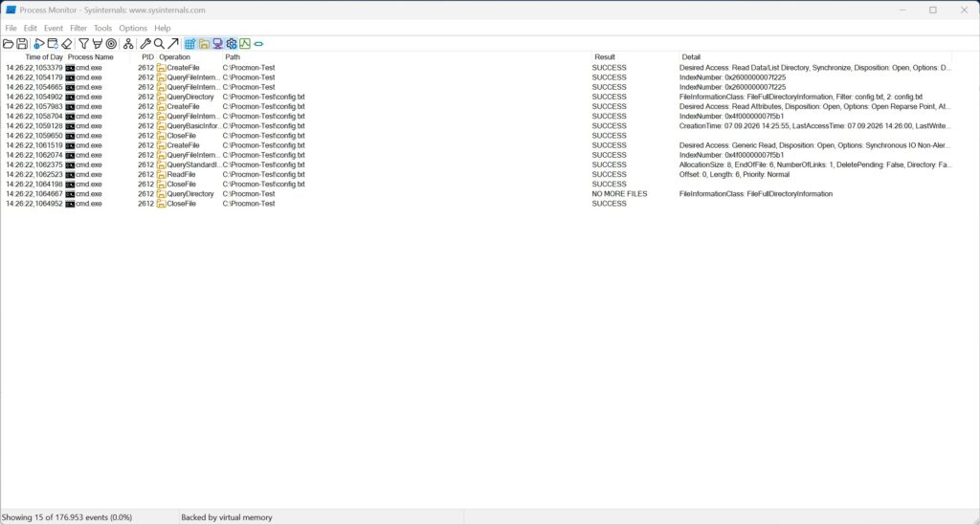Click Backed by virtual memory status
980x525 pixels.
[x=226, y=517]
